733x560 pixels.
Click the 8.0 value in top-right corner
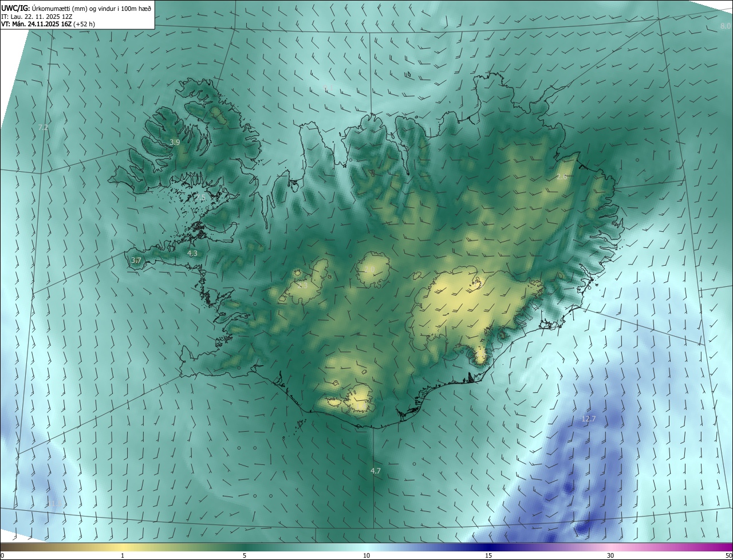click(726, 26)
